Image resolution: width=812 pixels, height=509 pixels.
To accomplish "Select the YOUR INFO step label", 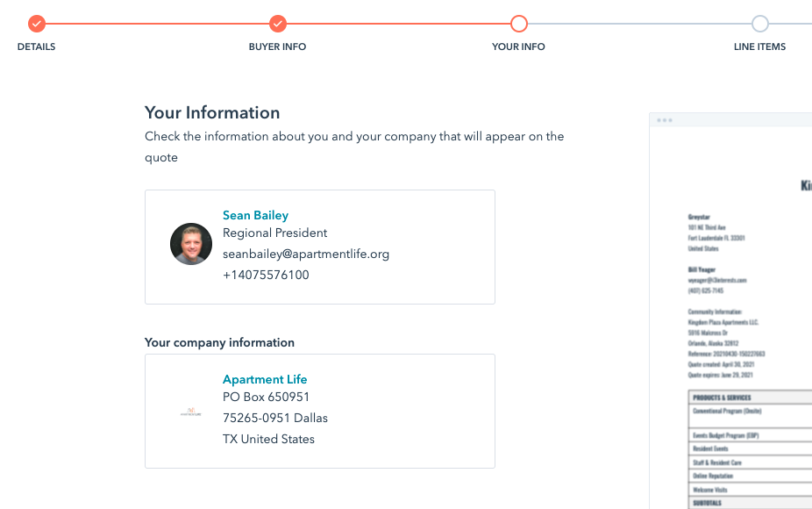I will point(518,47).
